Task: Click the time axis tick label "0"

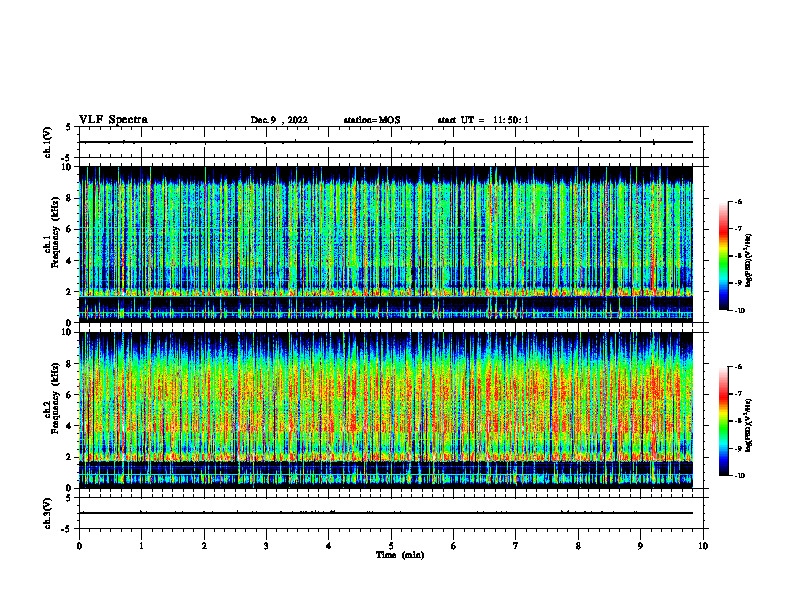Action: [79, 546]
